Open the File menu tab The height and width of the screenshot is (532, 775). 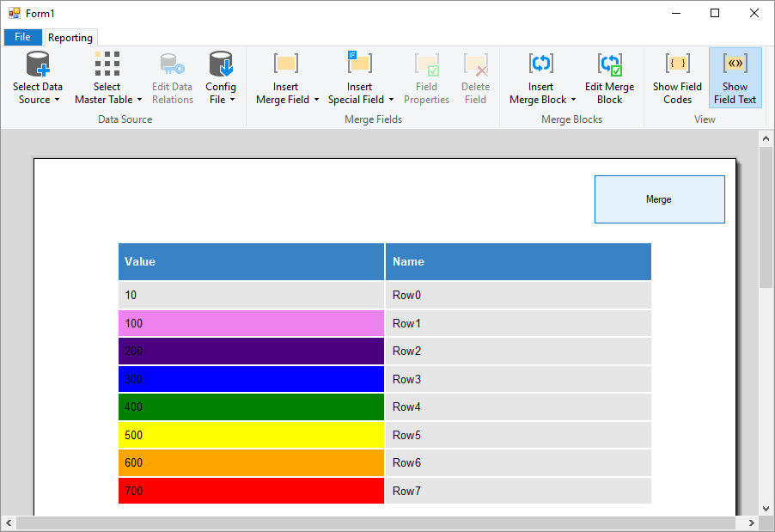(22, 37)
